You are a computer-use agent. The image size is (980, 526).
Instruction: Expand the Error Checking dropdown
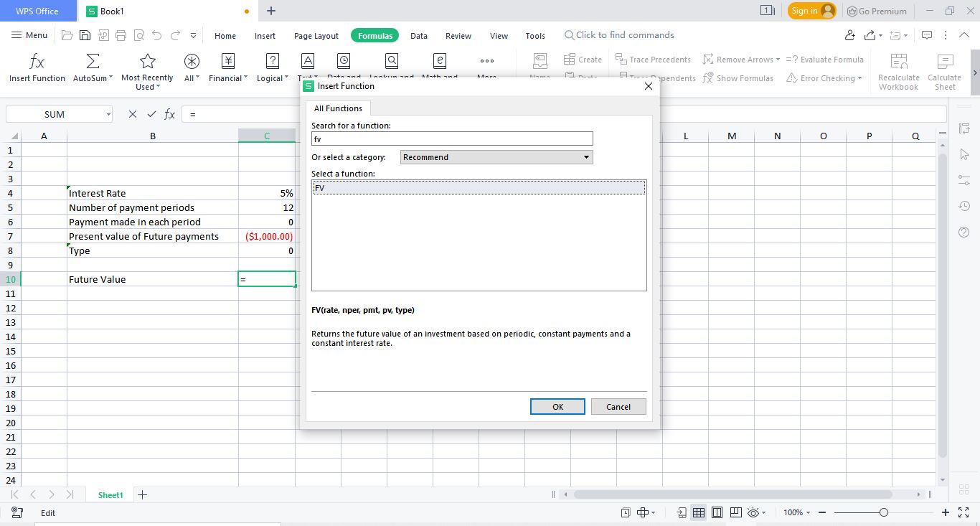point(859,78)
